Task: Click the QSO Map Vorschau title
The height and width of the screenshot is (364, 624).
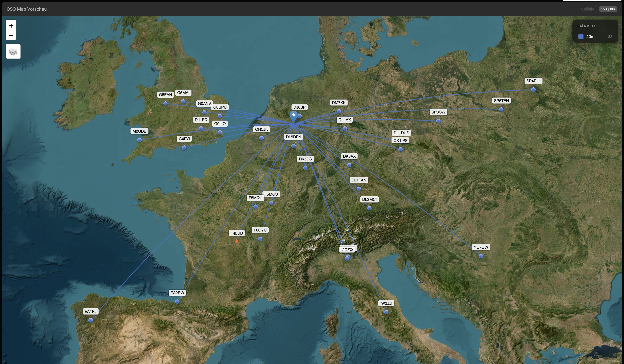Action: (x=27, y=9)
